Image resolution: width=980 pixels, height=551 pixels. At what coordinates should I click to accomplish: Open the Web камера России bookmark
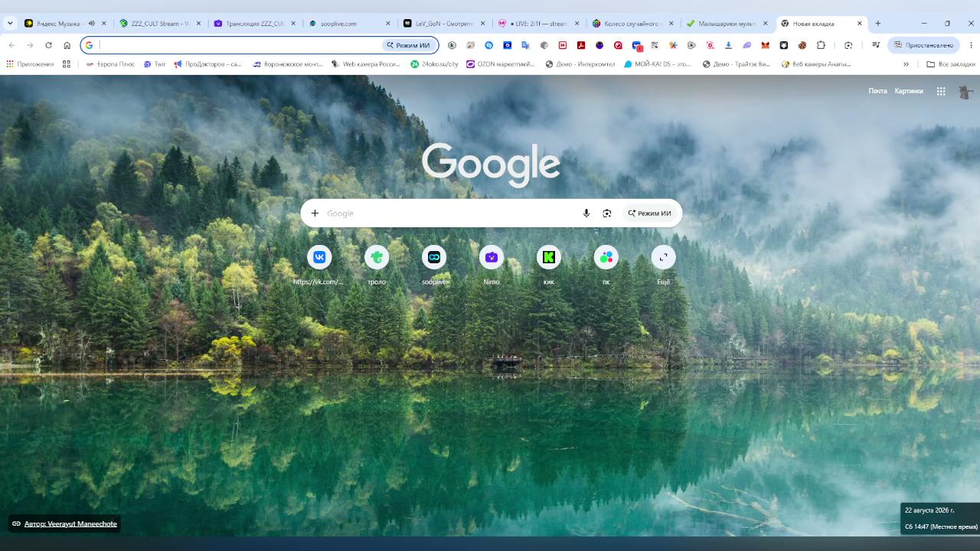366,64
